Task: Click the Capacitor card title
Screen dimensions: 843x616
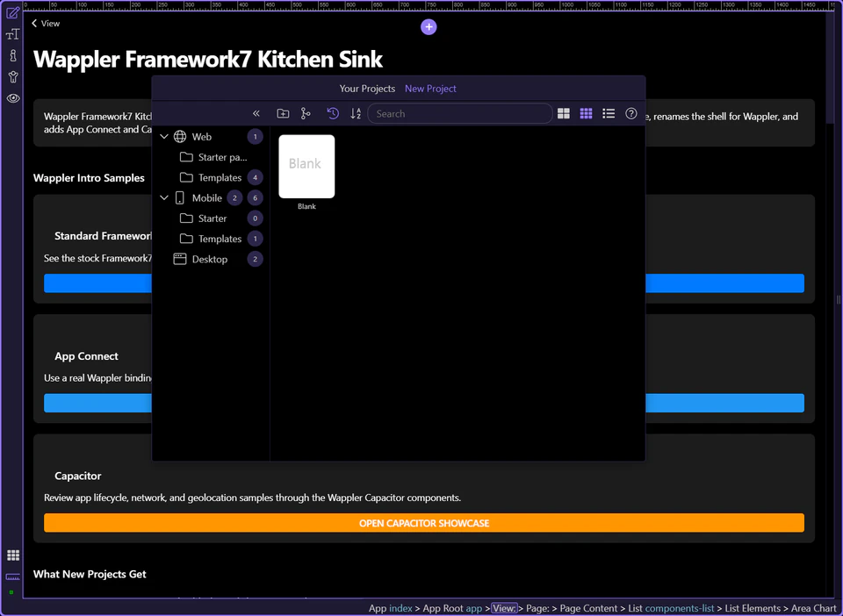Action: tap(78, 476)
